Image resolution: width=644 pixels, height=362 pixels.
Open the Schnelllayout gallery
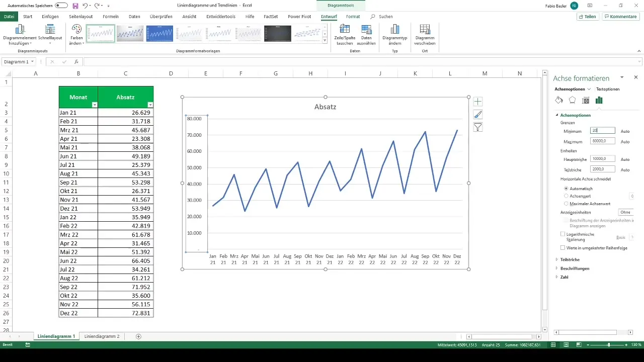click(x=50, y=35)
